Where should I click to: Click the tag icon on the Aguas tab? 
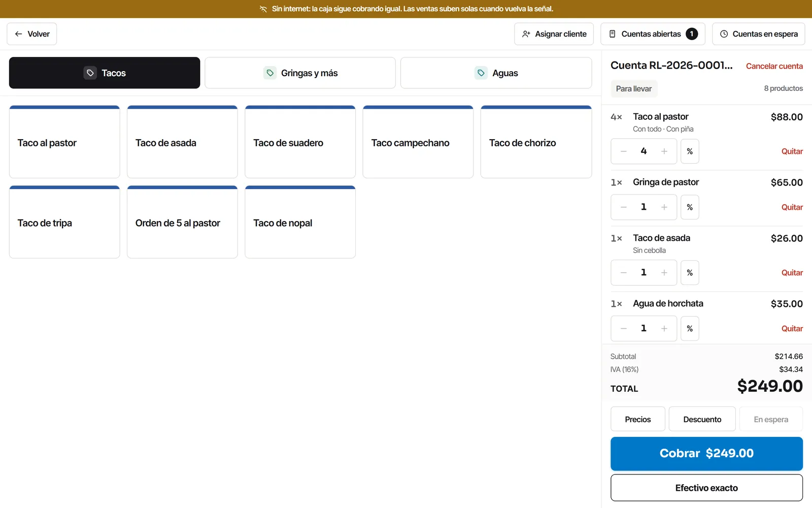tap(481, 73)
